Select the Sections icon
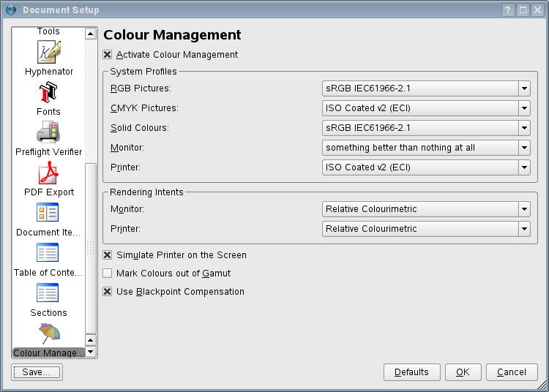549x392 pixels. [48, 294]
